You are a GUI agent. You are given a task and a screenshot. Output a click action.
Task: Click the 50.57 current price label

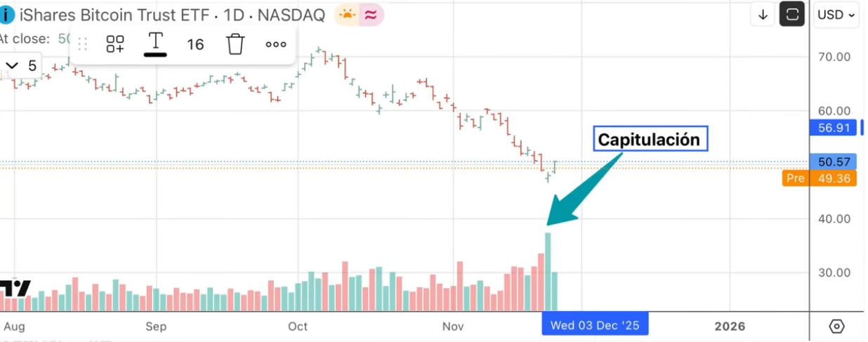click(x=833, y=162)
